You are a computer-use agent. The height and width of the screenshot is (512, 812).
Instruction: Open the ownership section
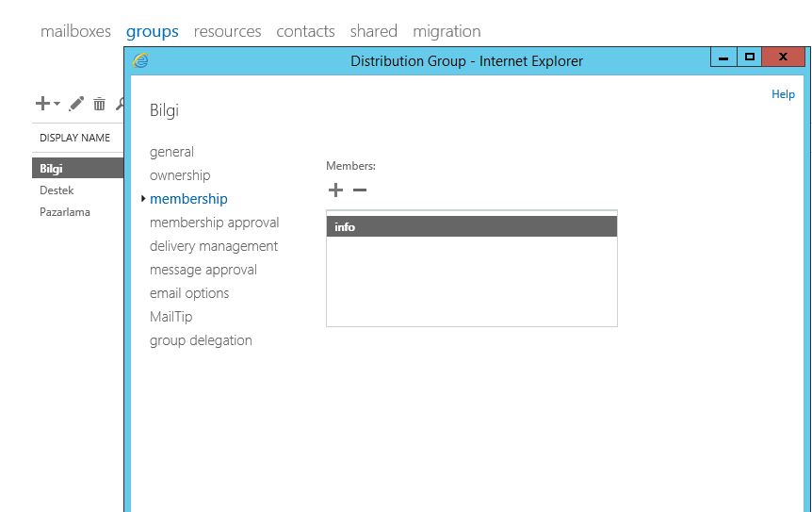180,175
